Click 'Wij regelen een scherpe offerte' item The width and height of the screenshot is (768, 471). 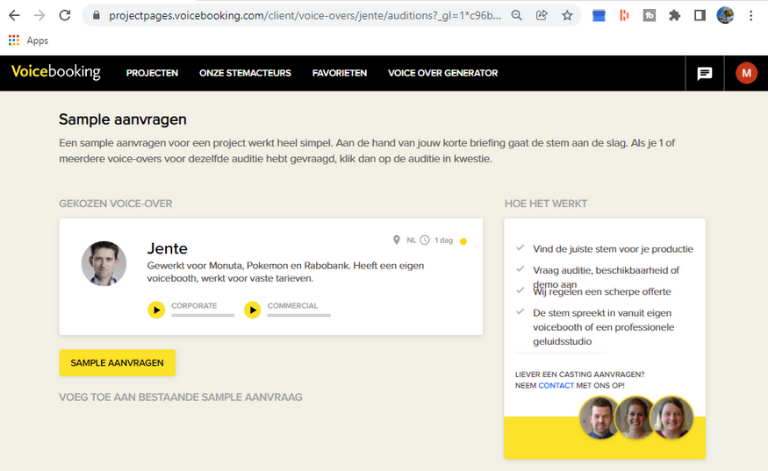(602, 292)
